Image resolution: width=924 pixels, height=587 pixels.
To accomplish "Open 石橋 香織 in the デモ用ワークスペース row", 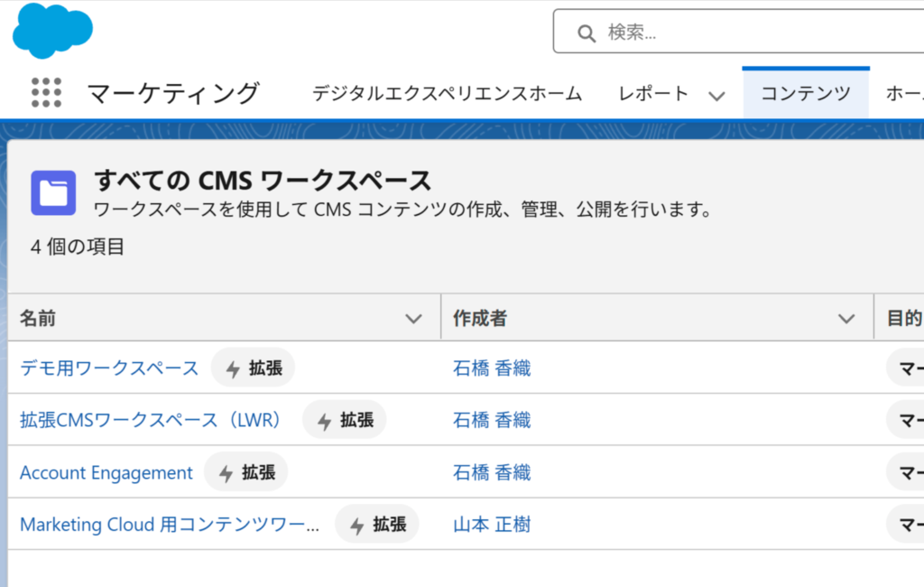I will pyautogui.click(x=492, y=368).
